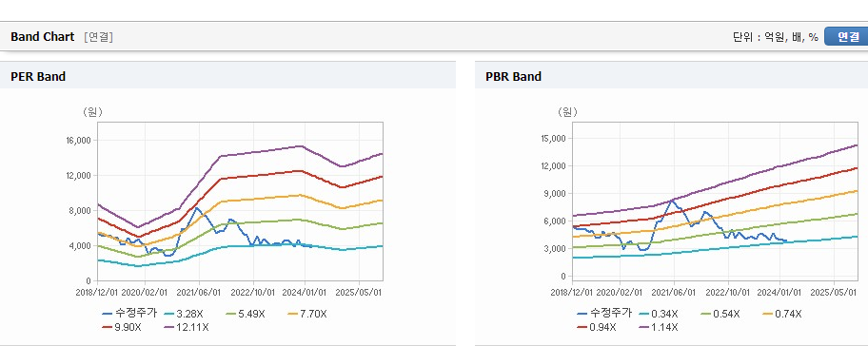Toggle 0.74X legend entry
The height and width of the screenshot is (346, 868).
tap(781, 314)
